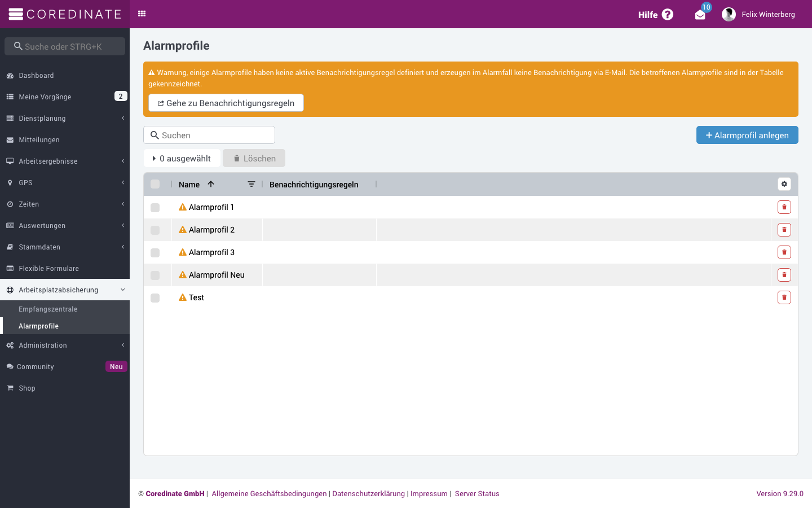812x508 pixels.
Task: Delete Alarmprofil Neu using its trash icon
Action: 784,275
